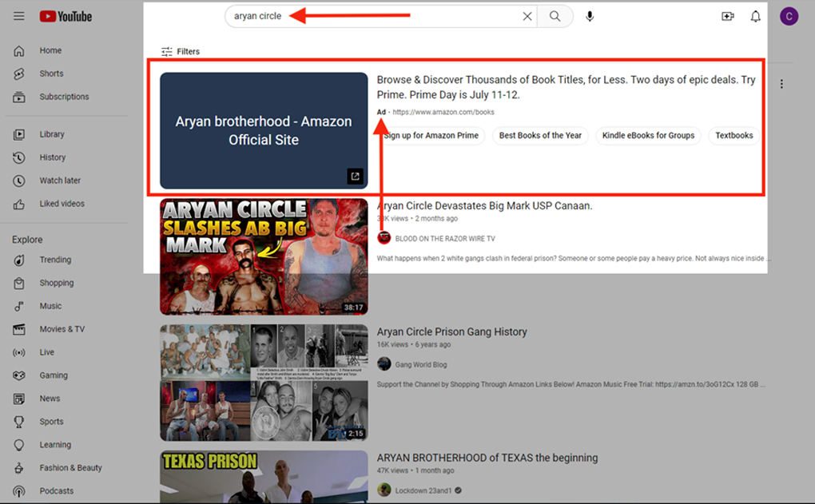Viewport: 815px width, 504px height.
Task: Click the Amazon ad thumbnail
Action: click(264, 131)
